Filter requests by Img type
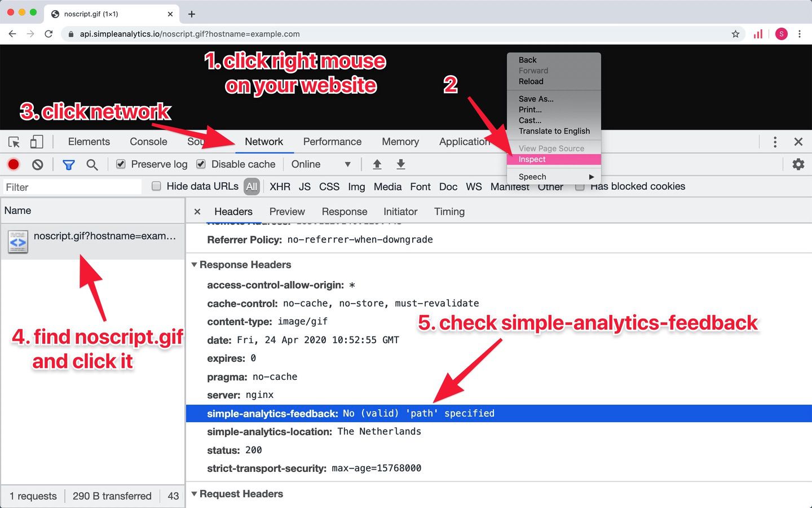The image size is (812, 508). (356, 187)
